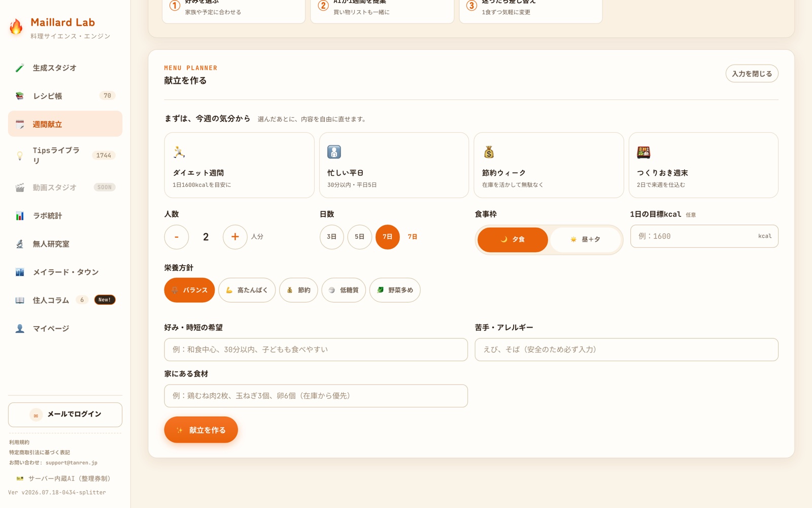Choose the 5日 days option
812x508 pixels.
tap(359, 237)
